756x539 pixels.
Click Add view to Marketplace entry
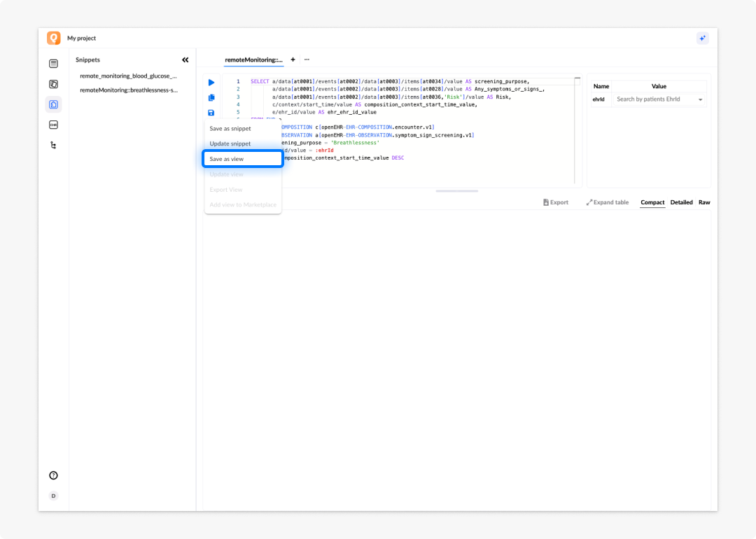point(242,205)
